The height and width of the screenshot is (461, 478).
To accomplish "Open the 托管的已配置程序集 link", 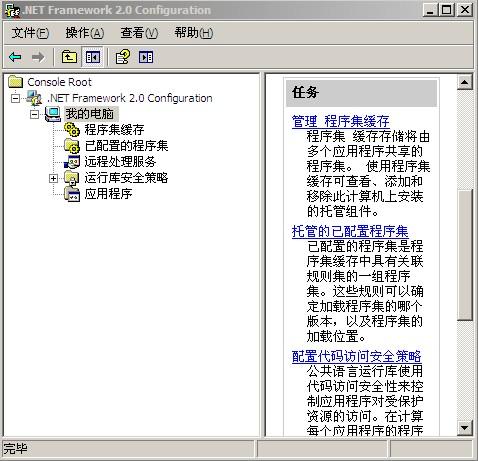I will pos(350,231).
